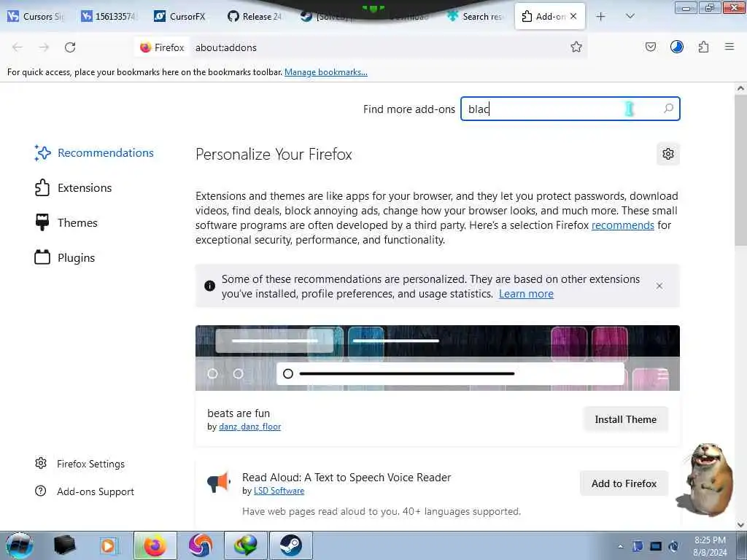Open the blue account profile icon
The image size is (747, 560).
[676, 47]
